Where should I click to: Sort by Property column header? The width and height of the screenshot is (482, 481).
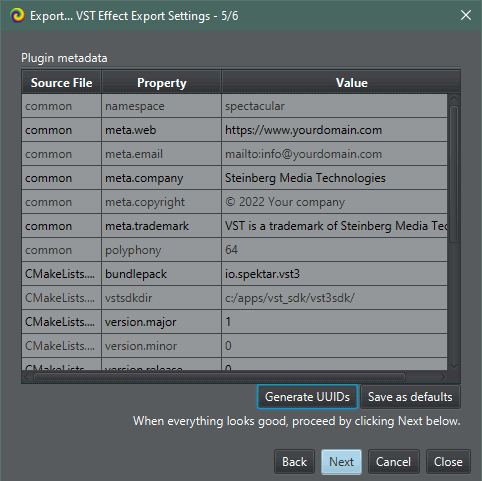[x=162, y=83]
